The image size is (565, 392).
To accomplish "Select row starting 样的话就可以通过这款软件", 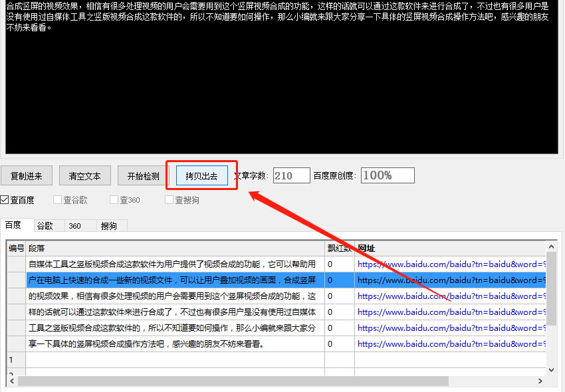I will coord(175,312).
